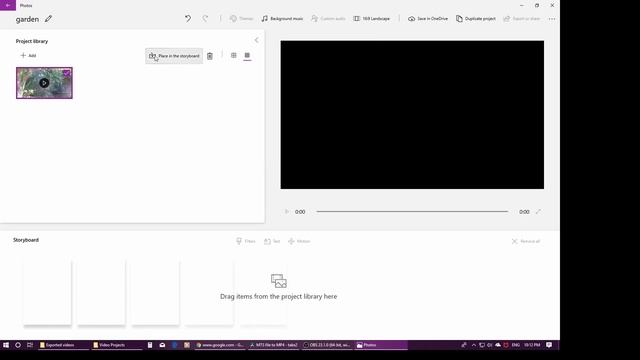Save the project in OneDrive
Viewport: 640px width, 360px height.
tap(428, 18)
